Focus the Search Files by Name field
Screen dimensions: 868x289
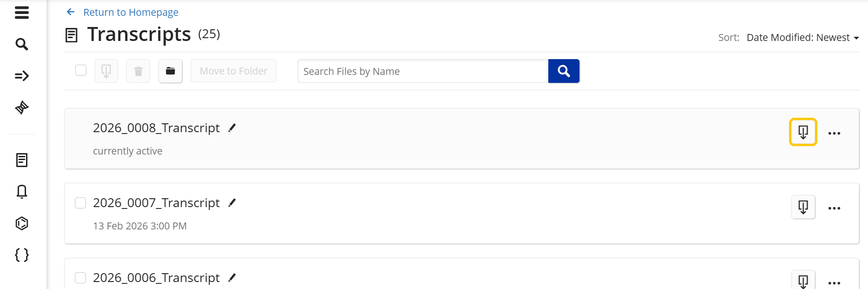click(x=422, y=71)
